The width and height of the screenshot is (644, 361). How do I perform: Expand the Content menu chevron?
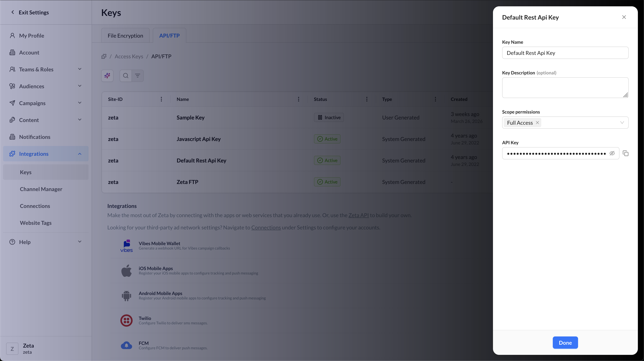point(80,120)
